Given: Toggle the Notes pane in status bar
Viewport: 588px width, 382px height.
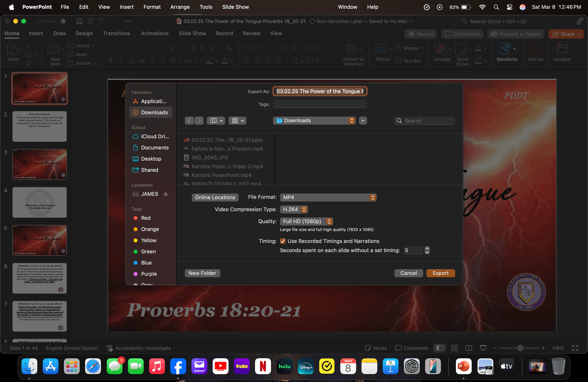Looking at the screenshot, I should click(376, 348).
